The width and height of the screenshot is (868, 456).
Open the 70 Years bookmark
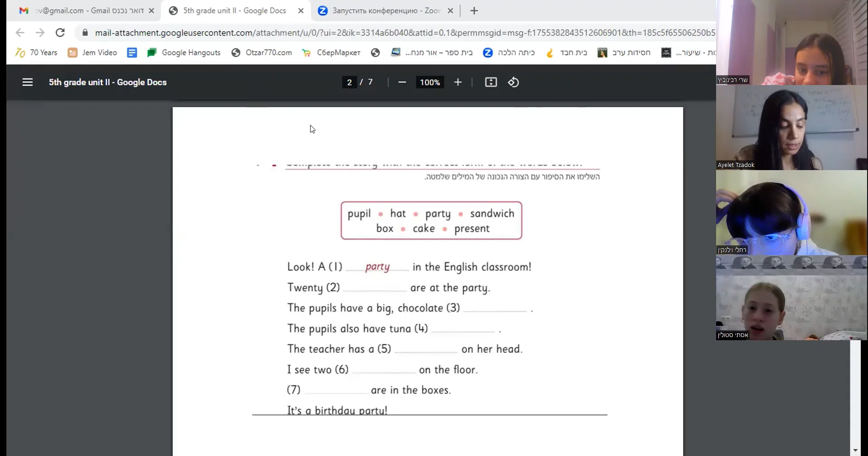[x=36, y=52]
